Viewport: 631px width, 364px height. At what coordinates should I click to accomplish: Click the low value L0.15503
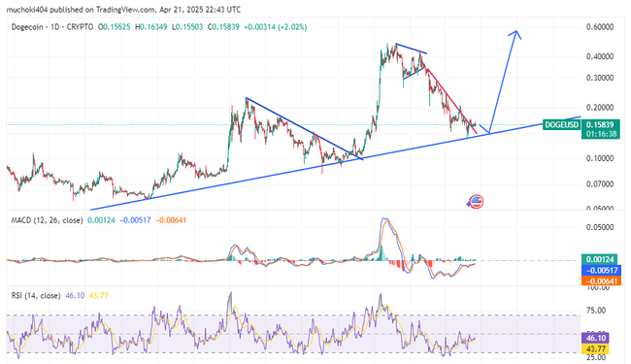pos(187,27)
